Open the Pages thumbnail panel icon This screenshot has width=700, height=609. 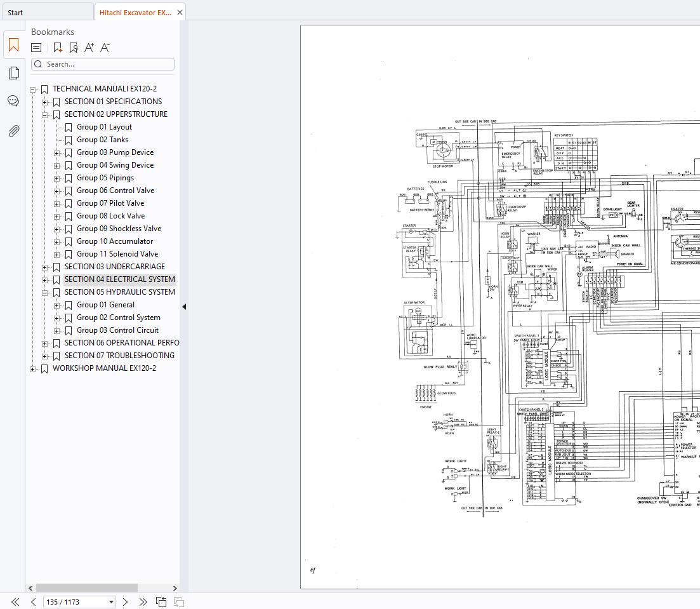coord(14,73)
